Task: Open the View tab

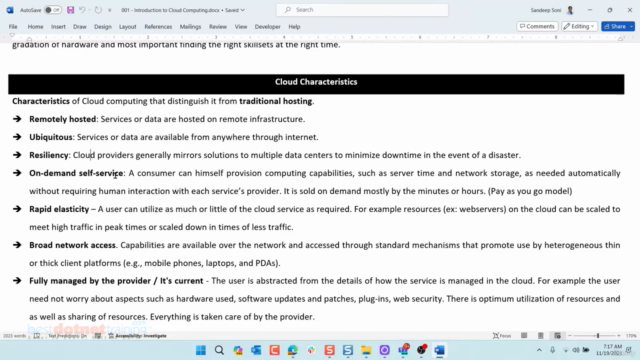Action: pos(241,27)
